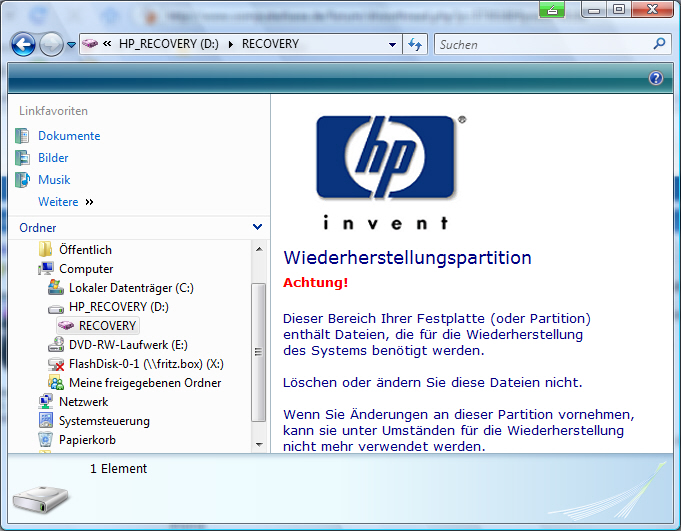Image resolution: width=681 pixels, height=531 pixels.
Task: Click the Lokaler Datenträger (C:) drive icon
Action: pos(56,287)
